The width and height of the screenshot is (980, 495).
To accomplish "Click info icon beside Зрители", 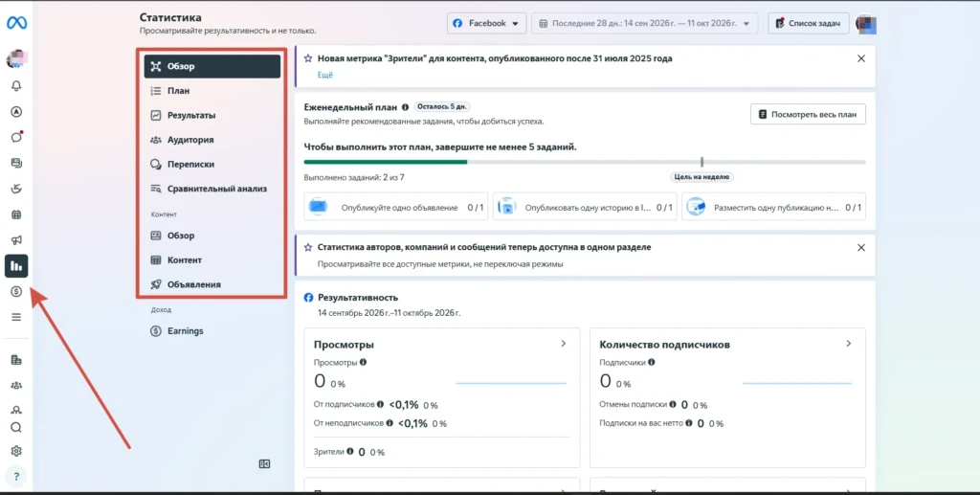I will point(350,451).
